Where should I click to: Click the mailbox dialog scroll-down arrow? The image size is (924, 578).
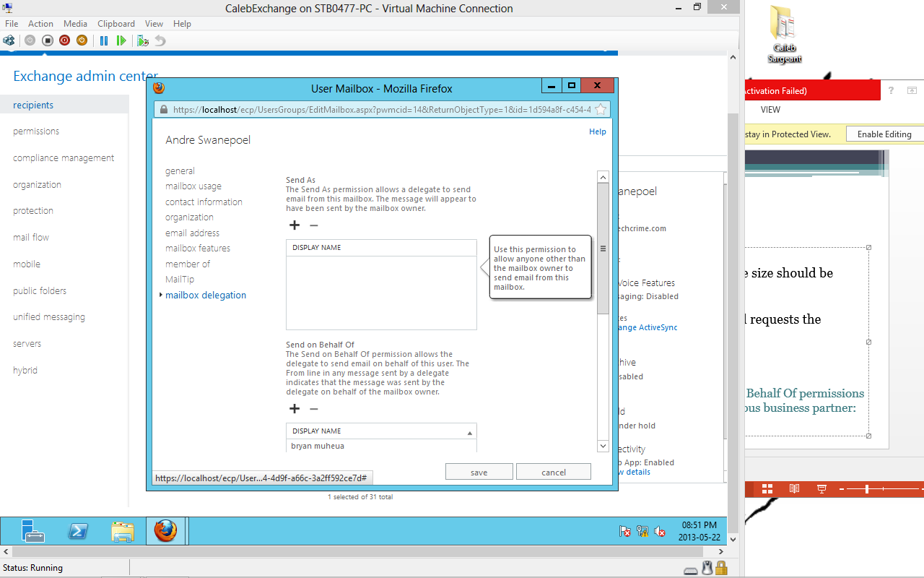point(603,447)
